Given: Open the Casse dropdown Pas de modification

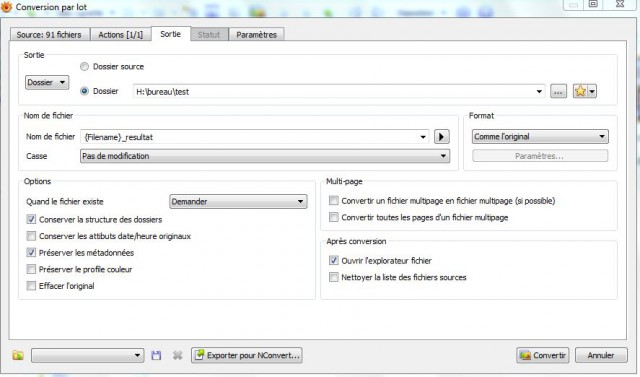Looking at the screenshot, I should tap(265, 156).
